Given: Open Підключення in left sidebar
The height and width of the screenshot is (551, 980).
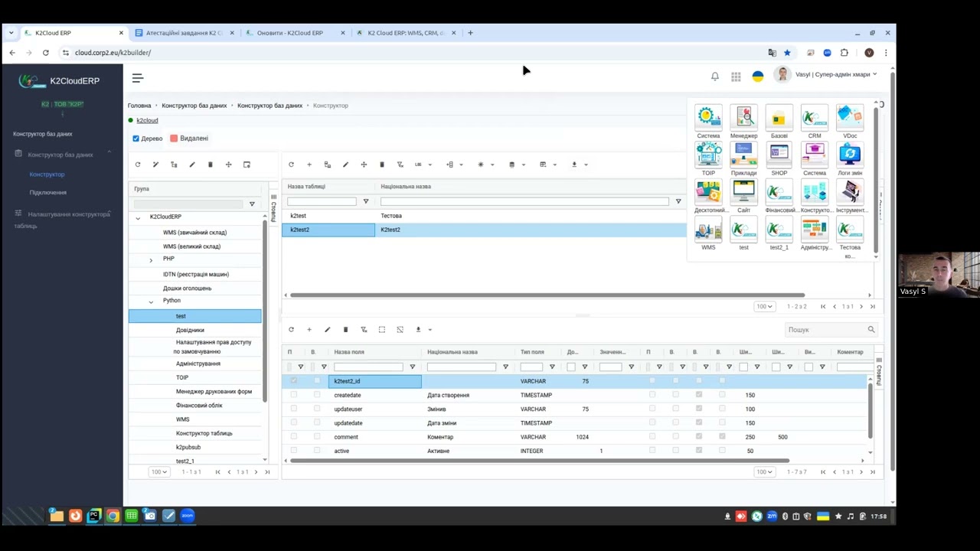Looking at the screenshot, I should coord(47,192).
